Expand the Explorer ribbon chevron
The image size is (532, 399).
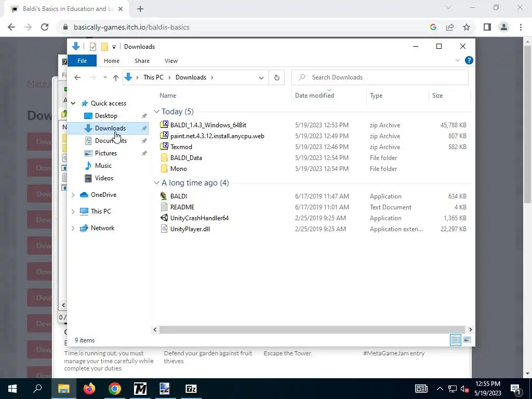coord(457,60)
